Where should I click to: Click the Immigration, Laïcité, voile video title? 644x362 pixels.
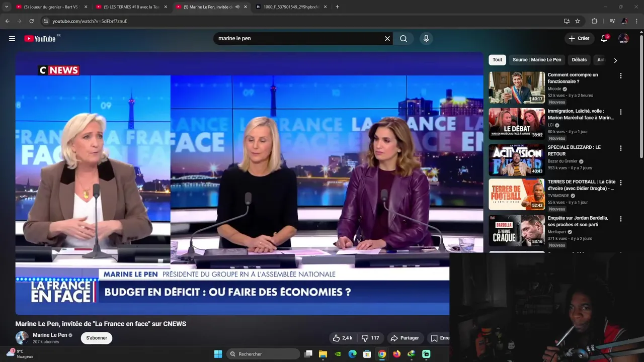(x=581, y=115)
